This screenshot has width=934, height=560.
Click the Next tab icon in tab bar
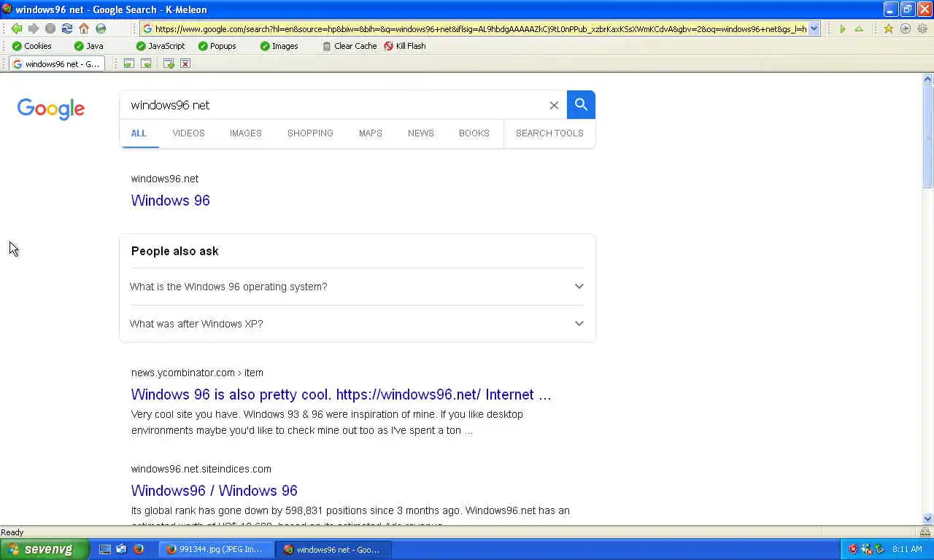pyautogui.click(x=146, y=64)
